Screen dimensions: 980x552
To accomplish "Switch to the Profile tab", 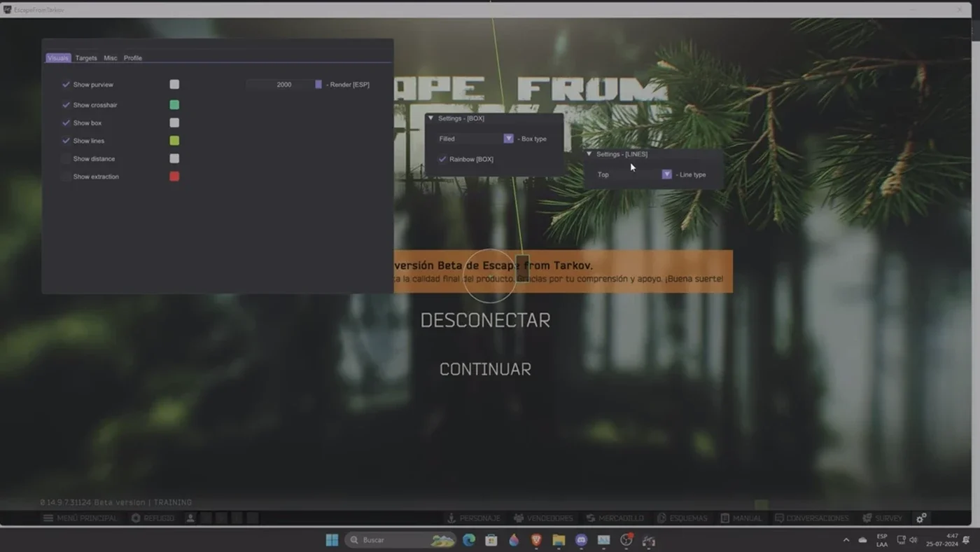I will click(133, 58).
